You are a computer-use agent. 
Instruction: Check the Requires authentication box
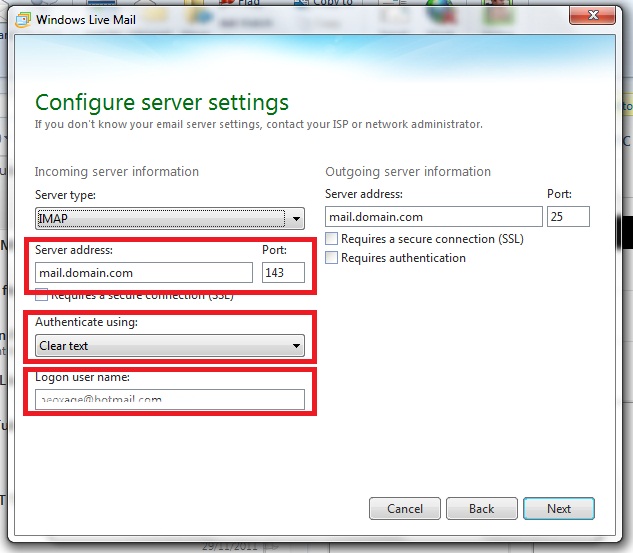331,258
